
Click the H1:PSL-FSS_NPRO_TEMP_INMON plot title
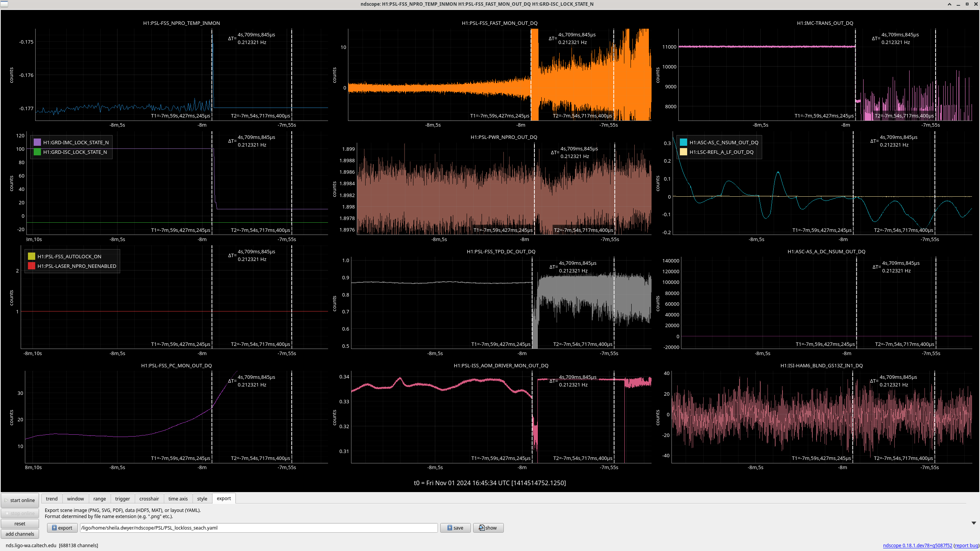pyautogui.click(x=181, y=23)
